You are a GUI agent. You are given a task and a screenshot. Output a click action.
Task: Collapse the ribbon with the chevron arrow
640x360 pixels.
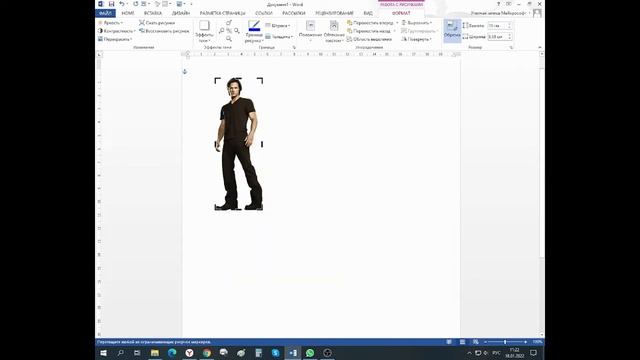point(540,48)
